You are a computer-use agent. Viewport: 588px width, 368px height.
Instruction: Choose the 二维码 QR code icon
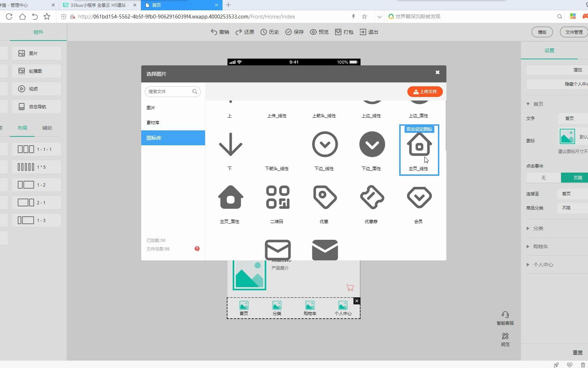tap(278, 197)
